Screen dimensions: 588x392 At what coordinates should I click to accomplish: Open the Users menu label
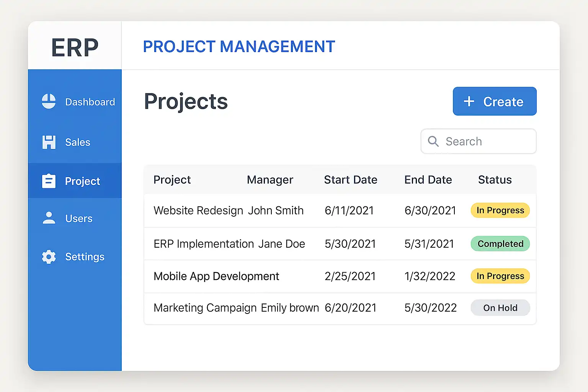click(79, 219)
